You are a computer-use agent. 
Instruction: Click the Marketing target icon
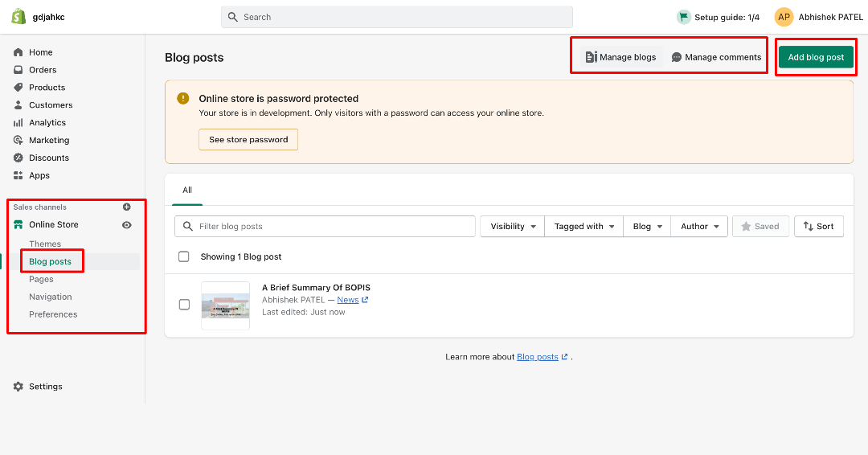coord(18,140)
